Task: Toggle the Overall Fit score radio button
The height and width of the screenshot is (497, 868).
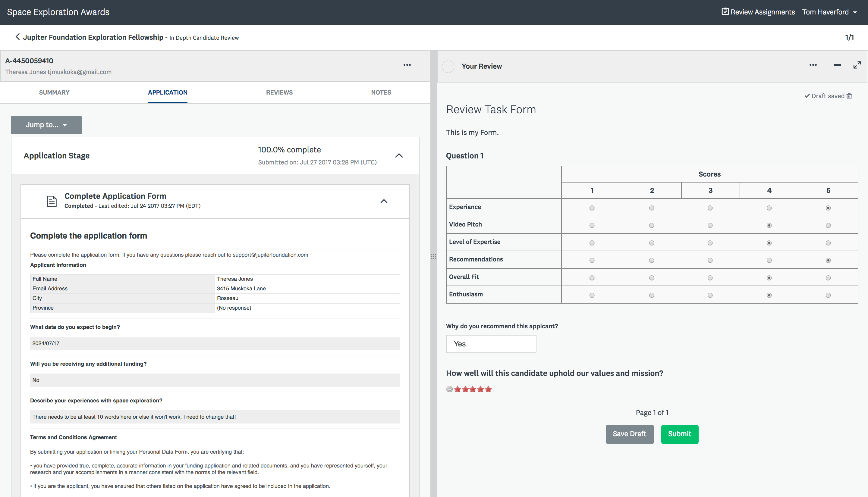Action: click(769, 277)
